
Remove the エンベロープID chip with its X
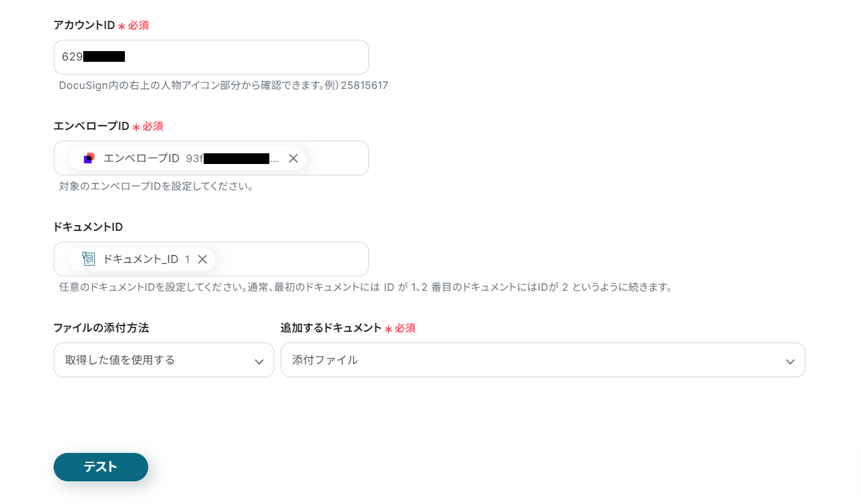coord(293,158)
